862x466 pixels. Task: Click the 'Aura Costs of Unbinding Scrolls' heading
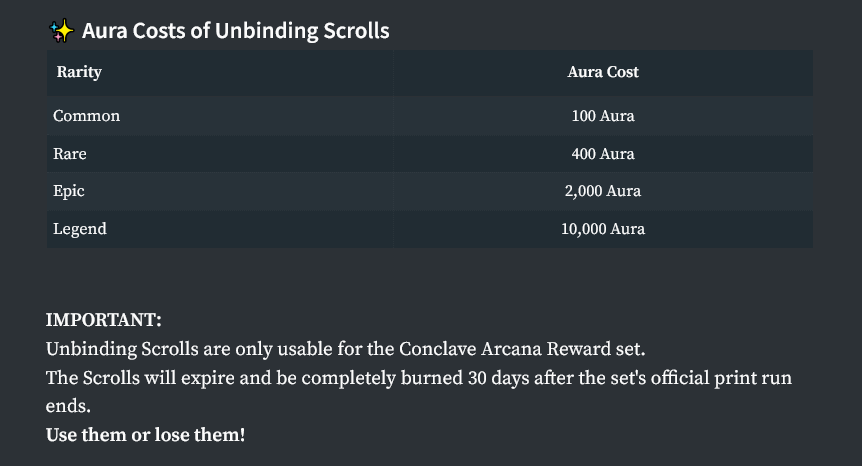[x=236, y=31]
